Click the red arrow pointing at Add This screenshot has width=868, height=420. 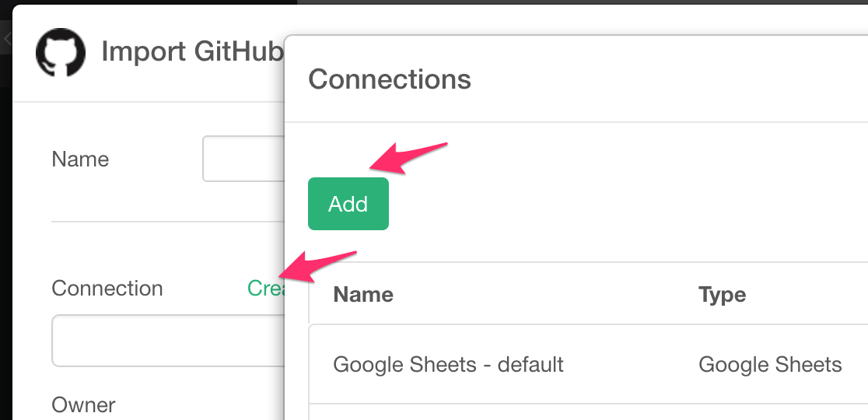408,158
